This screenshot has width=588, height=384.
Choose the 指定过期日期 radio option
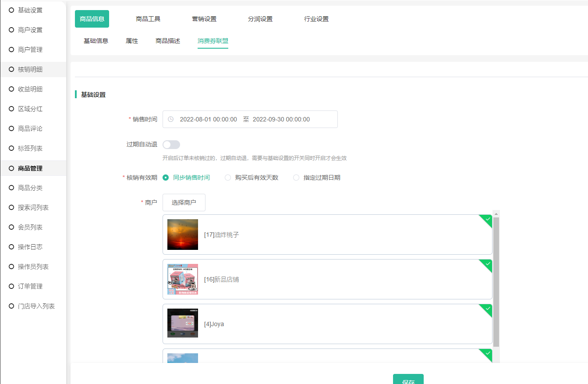click(x=296, y=178)
